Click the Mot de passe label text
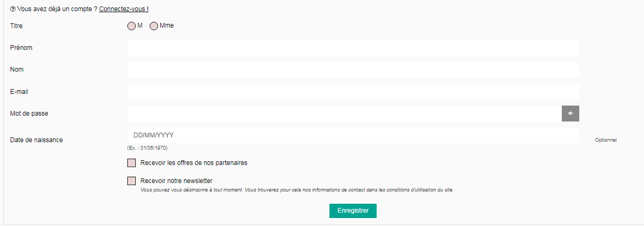644x226 pixels. pyautogui.click(x=29, y=114)
